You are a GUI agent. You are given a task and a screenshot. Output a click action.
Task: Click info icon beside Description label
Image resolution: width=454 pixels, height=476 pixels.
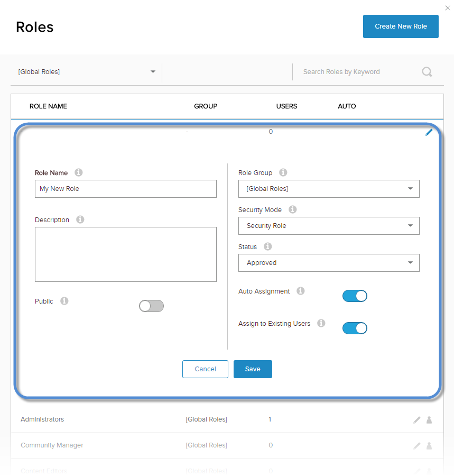point(80,219)
